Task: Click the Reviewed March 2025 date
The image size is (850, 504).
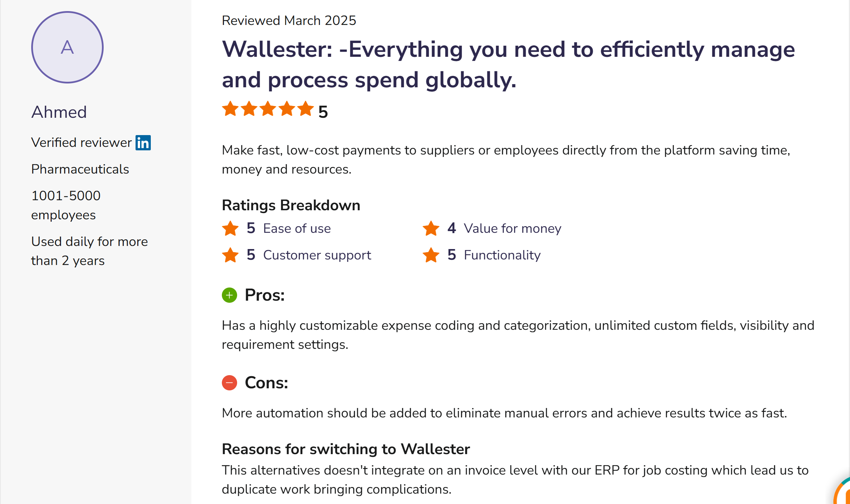Action: point(289,21)
